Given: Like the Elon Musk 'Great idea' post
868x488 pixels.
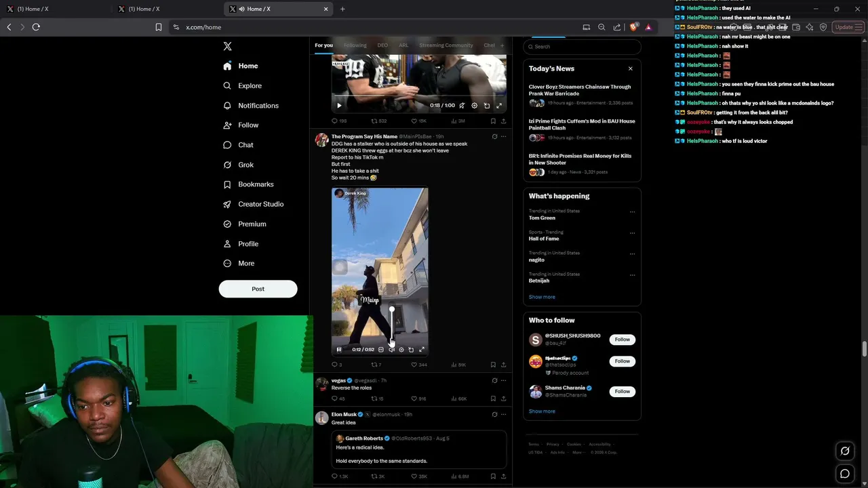Looking at the screenshot, I should pos(419,476).
